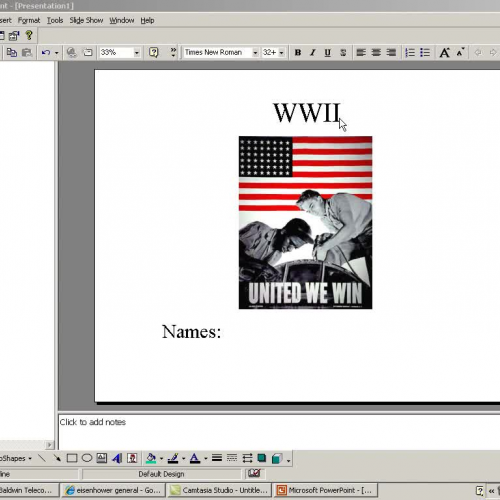Open the Zoom percentage dropdown
Viewport: 500px width, 500px height.
coord(136,53)
